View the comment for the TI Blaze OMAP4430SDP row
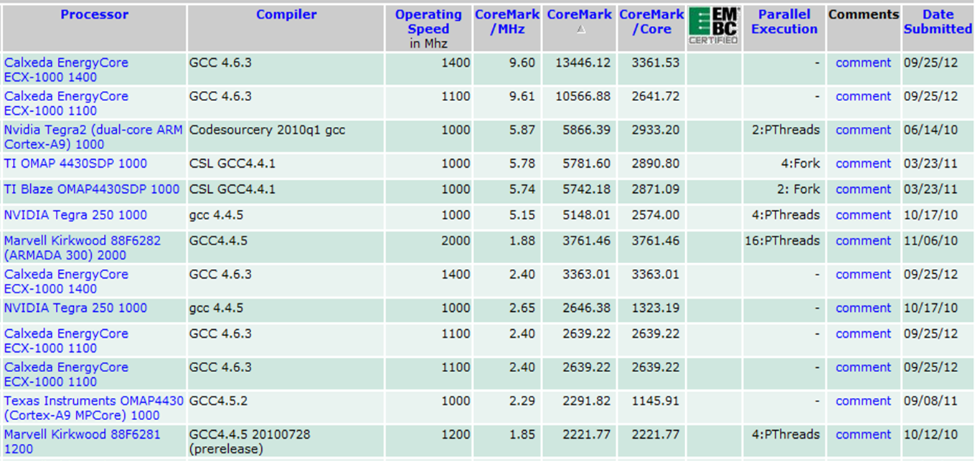 pyautogui.click(x=863, y=189)
